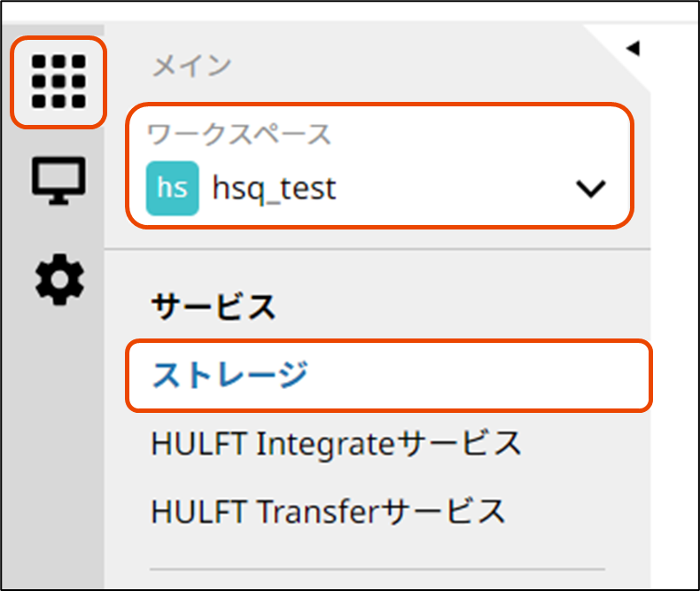Click the divider line below workspace selector

tap(377, 249)
